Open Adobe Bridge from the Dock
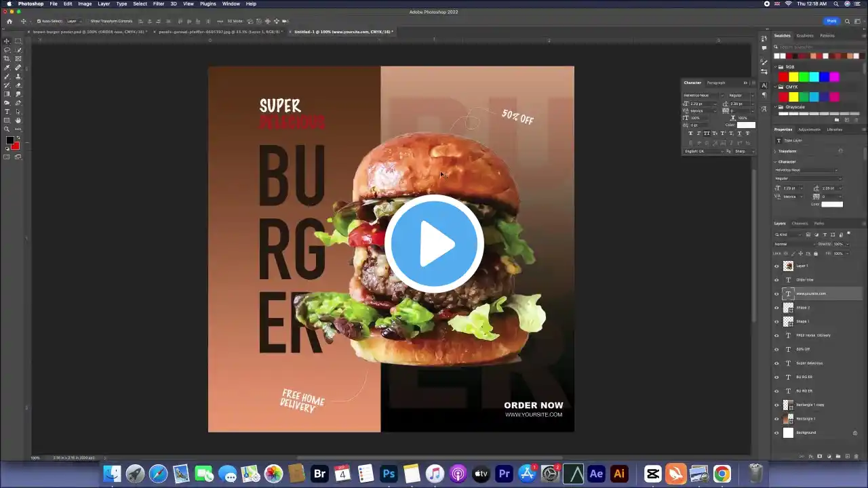The height and width of the screenshot is (488, 868). tap(319, 474)
